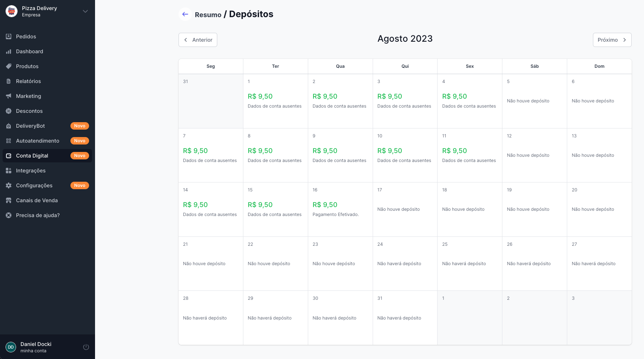
Task: Click the Precisa de ajuda lifebuoy icon
Action: coord(9,215)
